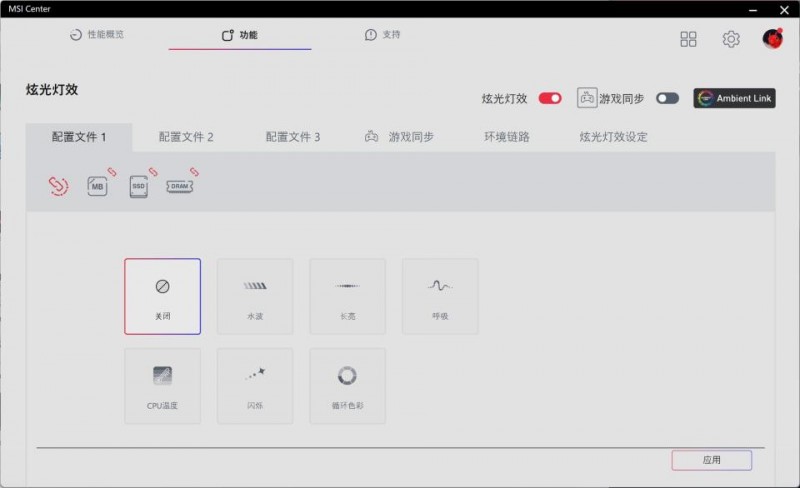The height and width of the screenshot is (488, 800).
Task: Click the red link-all devices icon
Action: 59,185
